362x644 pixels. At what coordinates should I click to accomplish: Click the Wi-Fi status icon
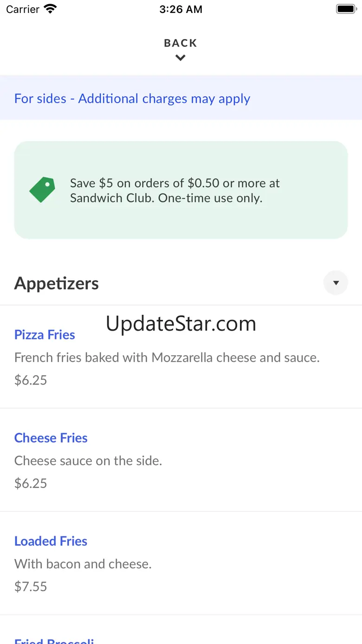50,9
